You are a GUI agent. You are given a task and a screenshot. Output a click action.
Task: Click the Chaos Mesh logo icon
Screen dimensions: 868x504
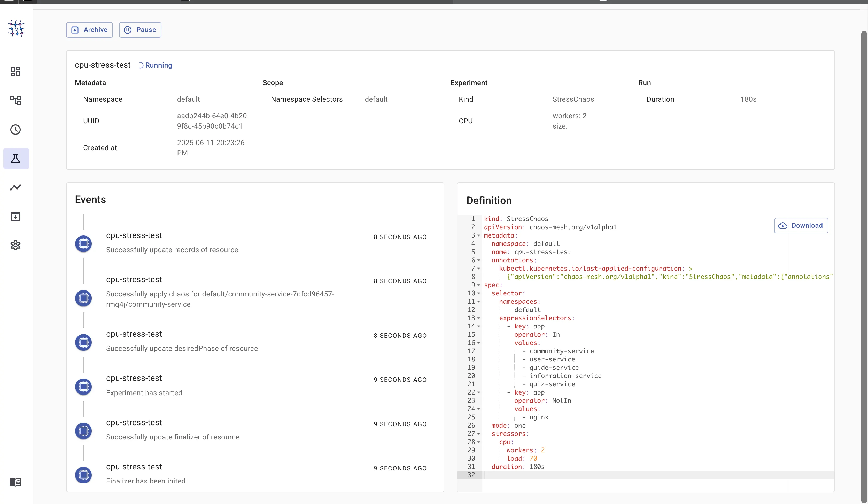[16, 28]
